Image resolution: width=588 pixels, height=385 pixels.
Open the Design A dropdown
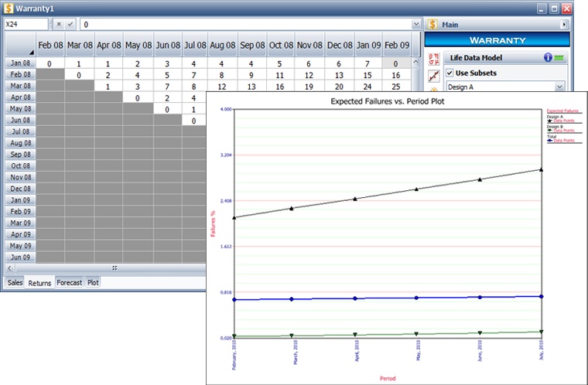point(559,88)
